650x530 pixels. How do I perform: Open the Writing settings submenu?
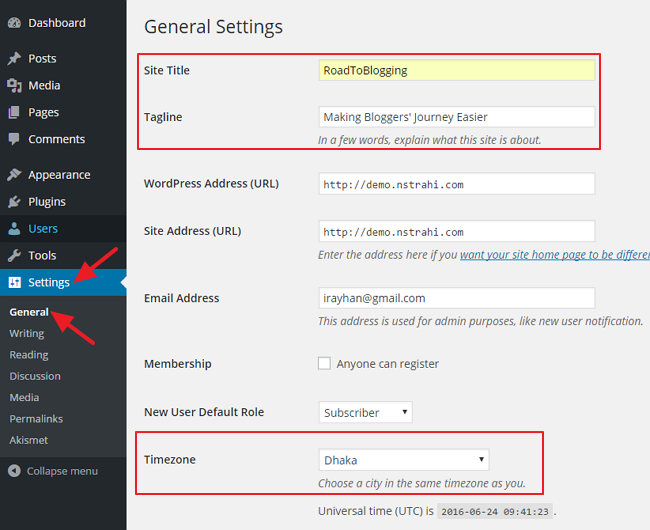coord(27,333)
